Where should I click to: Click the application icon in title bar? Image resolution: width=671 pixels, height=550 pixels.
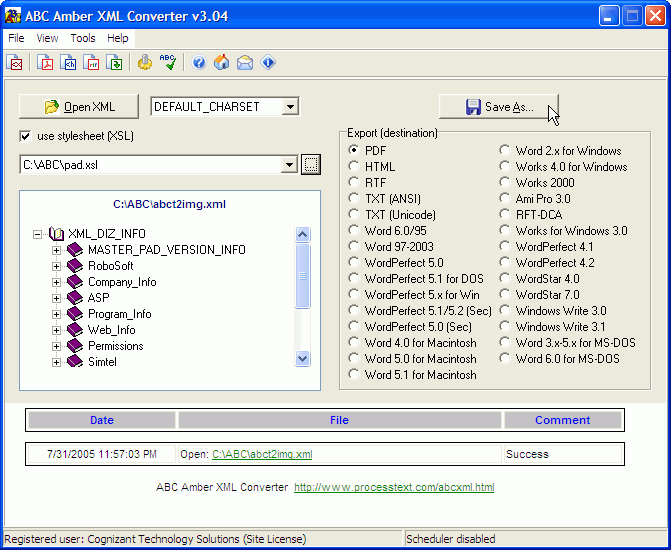13,15
